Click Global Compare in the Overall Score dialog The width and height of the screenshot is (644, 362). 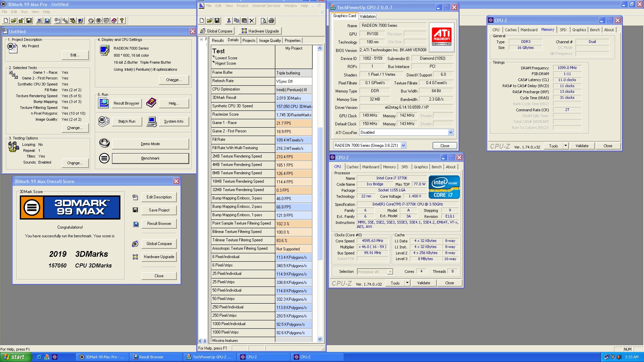[x=159, y=244]
